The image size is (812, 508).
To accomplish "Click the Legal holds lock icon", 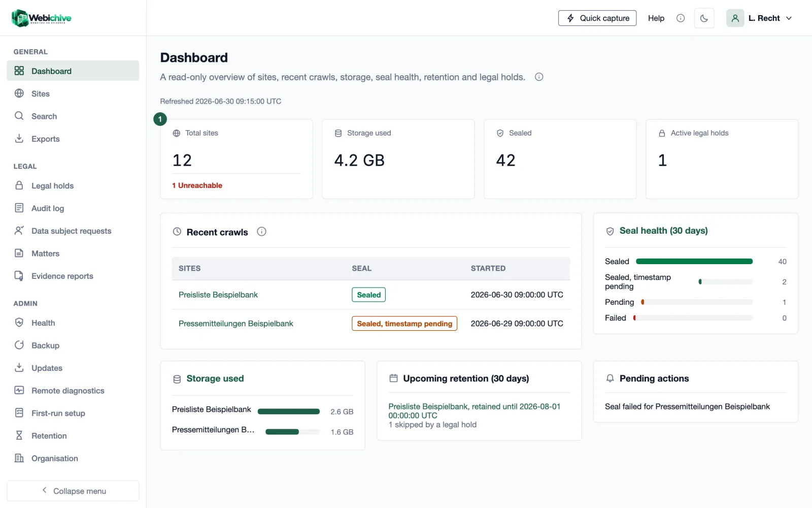I will coord(19,185).
